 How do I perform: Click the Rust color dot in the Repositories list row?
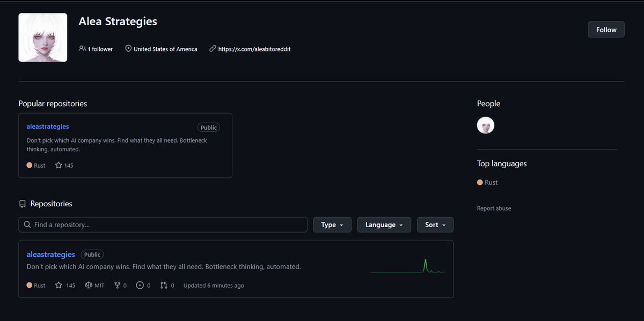pyautogui.click(x=30, y=286)
